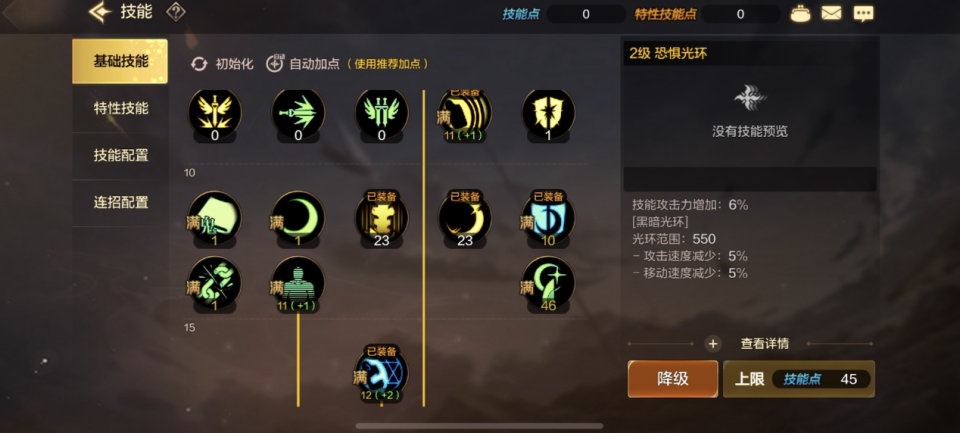Open the question mark help icon

tap(176, 12)
